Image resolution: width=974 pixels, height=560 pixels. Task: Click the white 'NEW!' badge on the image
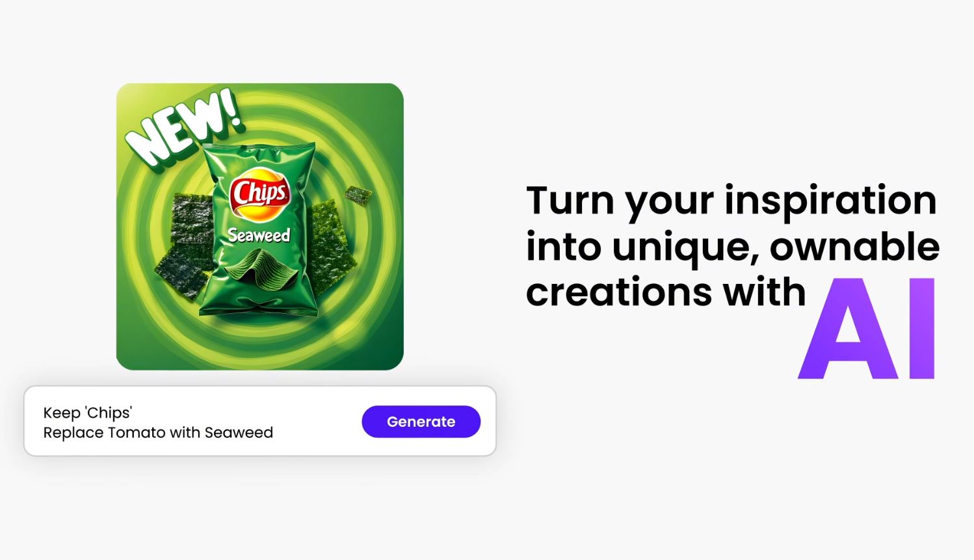(x=183, y=129)
